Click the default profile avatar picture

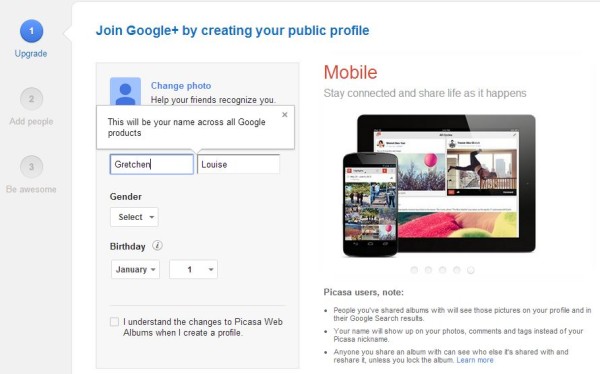[x=125, y=91]
